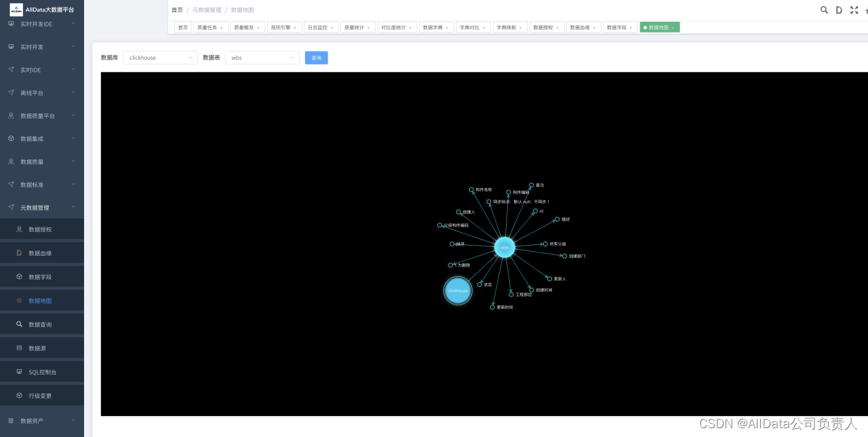Click the 更新时间 field node in graph
Image resolution: width=868 pixels, height=437 pixels.
(x=492, y=307)
